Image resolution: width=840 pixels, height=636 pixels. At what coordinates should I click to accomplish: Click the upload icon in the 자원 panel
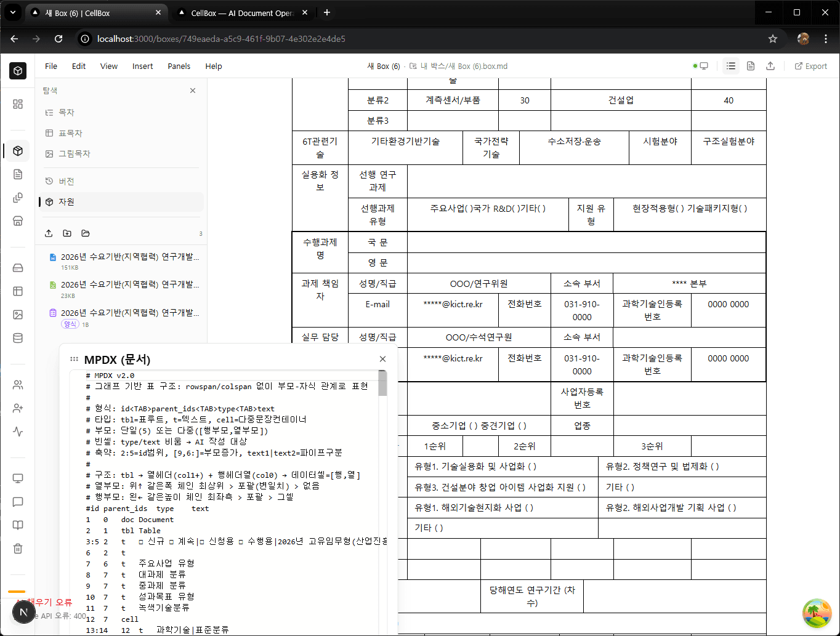49,233
